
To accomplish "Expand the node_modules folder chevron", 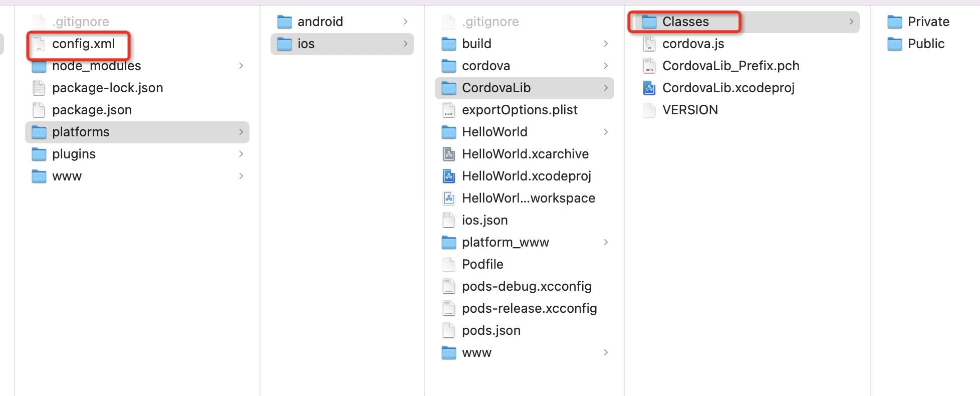I will coord(241,66).
